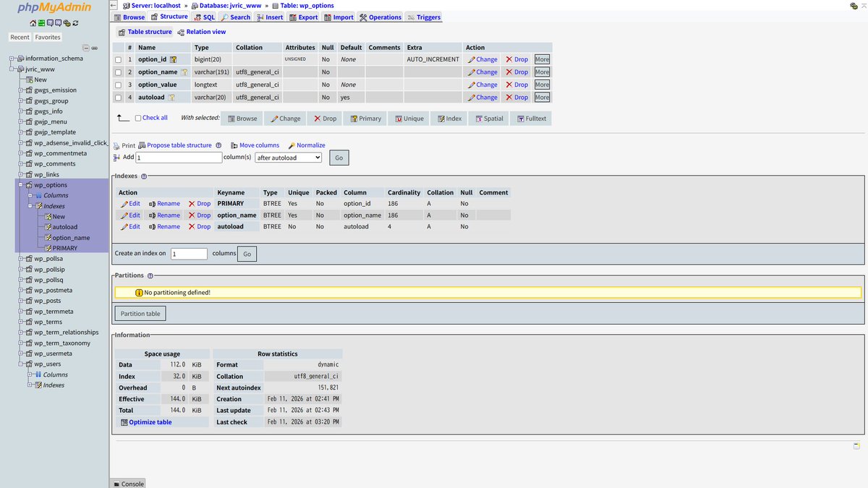
Task: Click the key icon next to option_name
Action: pos(184,72)
